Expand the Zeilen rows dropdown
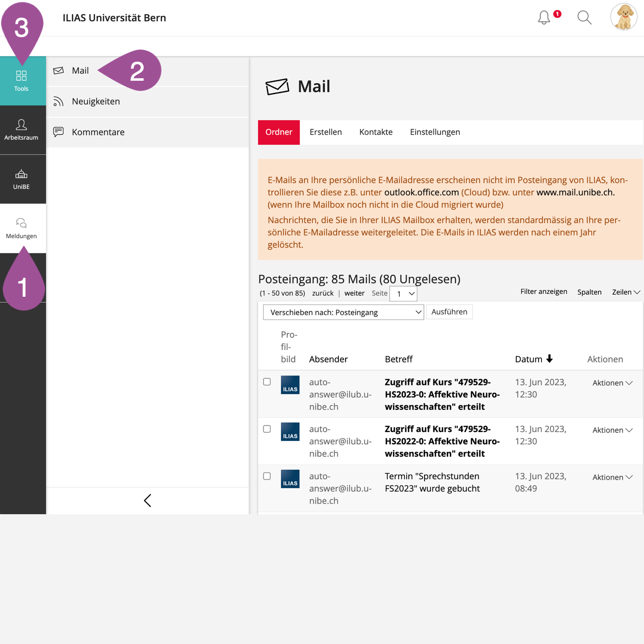 click(626, 292)
